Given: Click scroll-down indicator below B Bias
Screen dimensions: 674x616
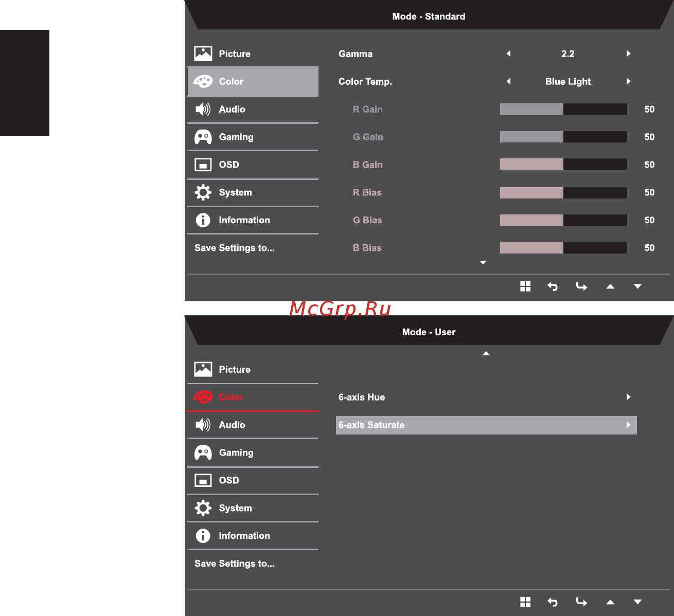Looking at the screenshot, I should click(483, 263).
